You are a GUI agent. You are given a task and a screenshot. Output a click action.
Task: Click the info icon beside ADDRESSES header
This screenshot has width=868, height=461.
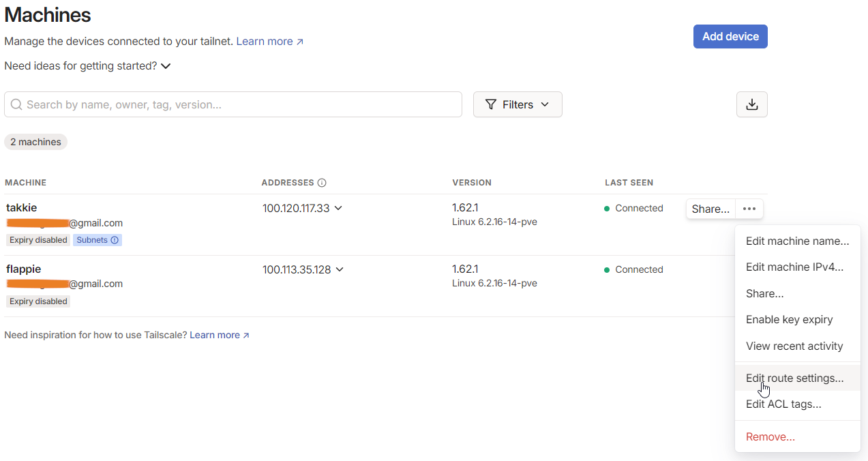coord(322,183)
